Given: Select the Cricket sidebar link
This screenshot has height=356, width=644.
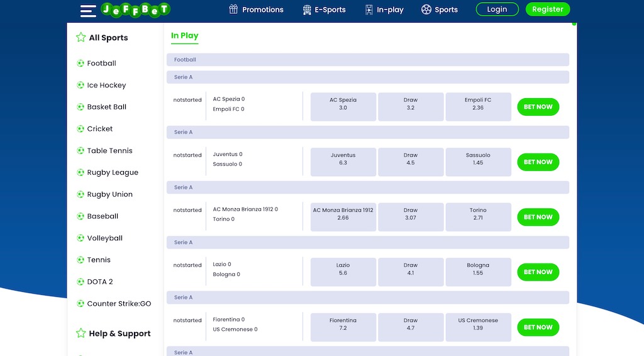Looking at the screenshot, I should click(100, 128).
